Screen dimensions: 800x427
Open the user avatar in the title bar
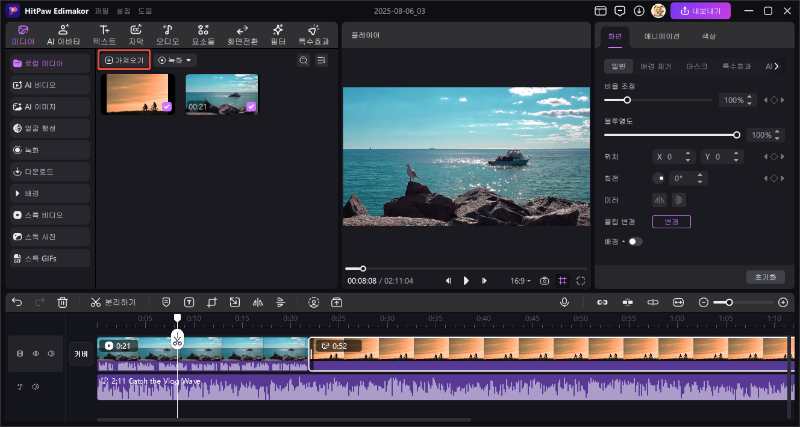pos(658,11)
